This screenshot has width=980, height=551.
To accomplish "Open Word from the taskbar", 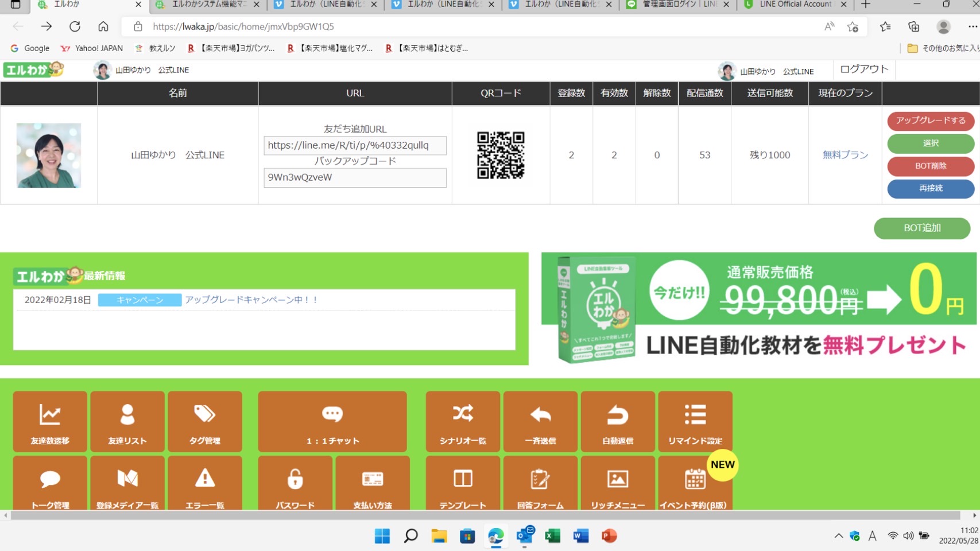I will tap(581, 536).
